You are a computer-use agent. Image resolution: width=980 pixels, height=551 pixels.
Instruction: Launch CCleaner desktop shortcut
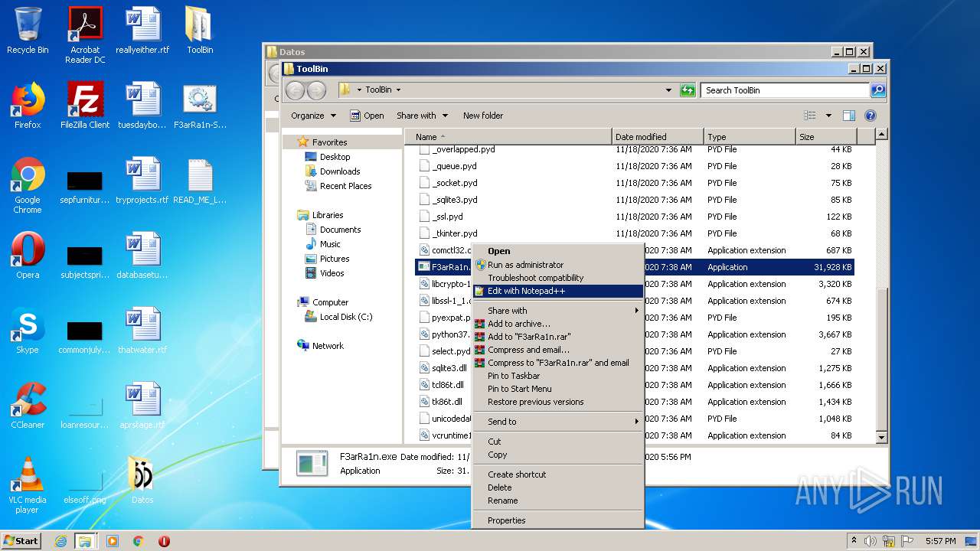pyautogui.click(x=28, y=406)
